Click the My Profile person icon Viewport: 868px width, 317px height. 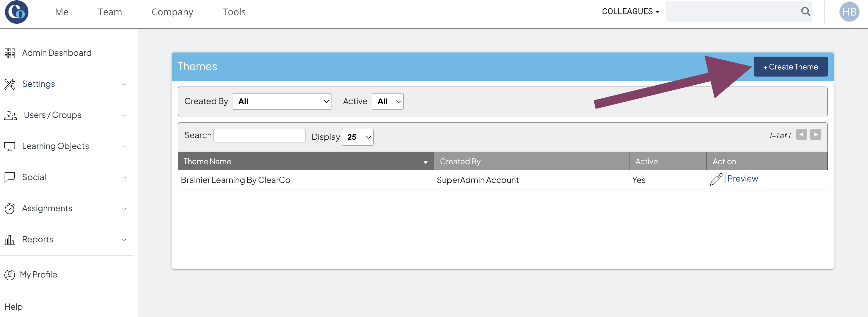coord(9,275)
